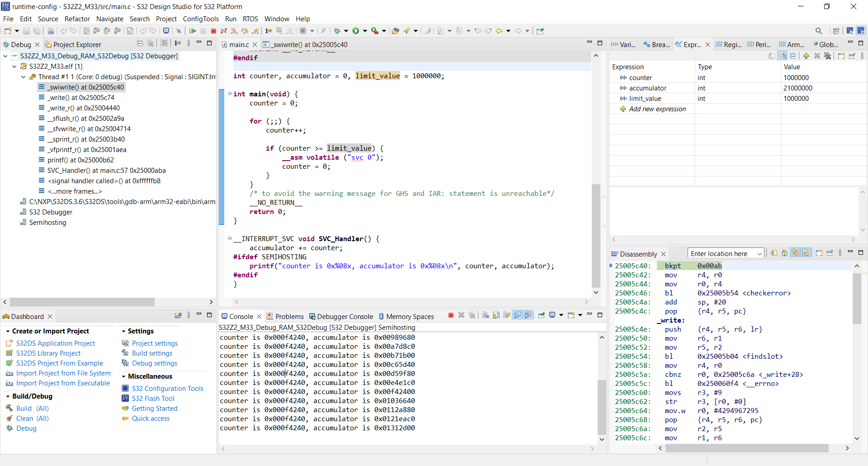Open the Refactor menu
The height and width of the screenshot is (466, 868).
tap(77, 19)
